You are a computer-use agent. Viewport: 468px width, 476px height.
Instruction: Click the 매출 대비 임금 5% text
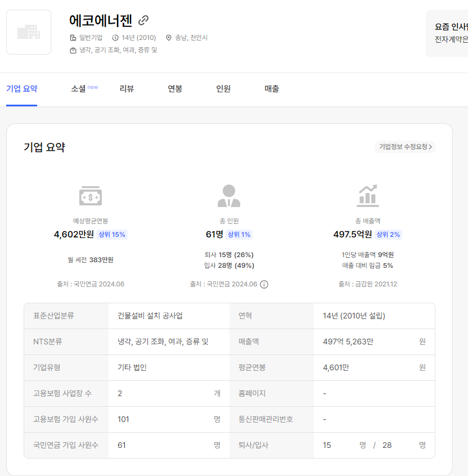pyautogui.click(x=367, y=266)
